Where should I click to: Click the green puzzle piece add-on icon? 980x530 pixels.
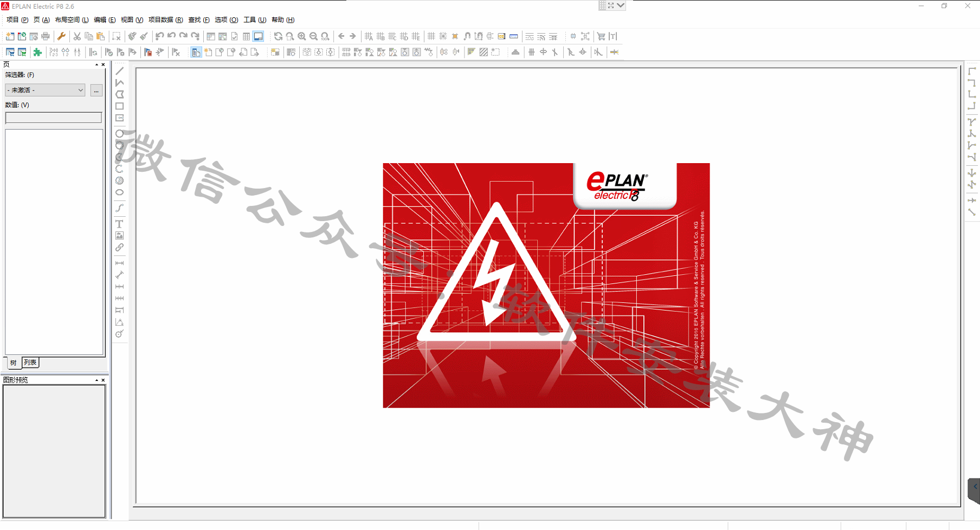point(37,52)
